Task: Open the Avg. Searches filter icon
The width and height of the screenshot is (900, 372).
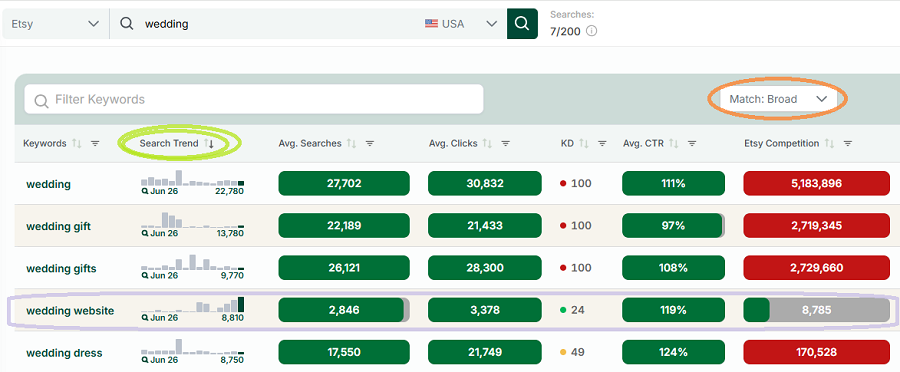Action: click(x=370, y=144)
